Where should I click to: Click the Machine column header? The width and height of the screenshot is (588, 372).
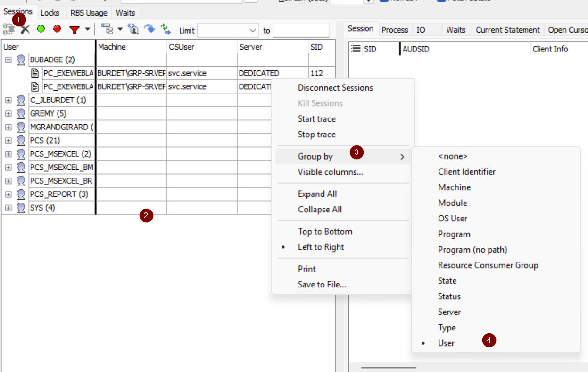point(131,47)
